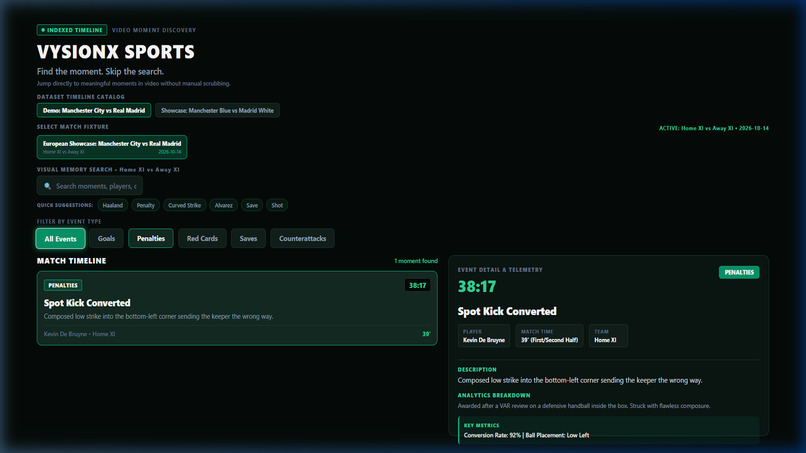806x453 pixels.
Task: Select the Showcase: Manchester Blue vs Madrid White dataset
Action: pyautogui.click(x=217, y=111)
